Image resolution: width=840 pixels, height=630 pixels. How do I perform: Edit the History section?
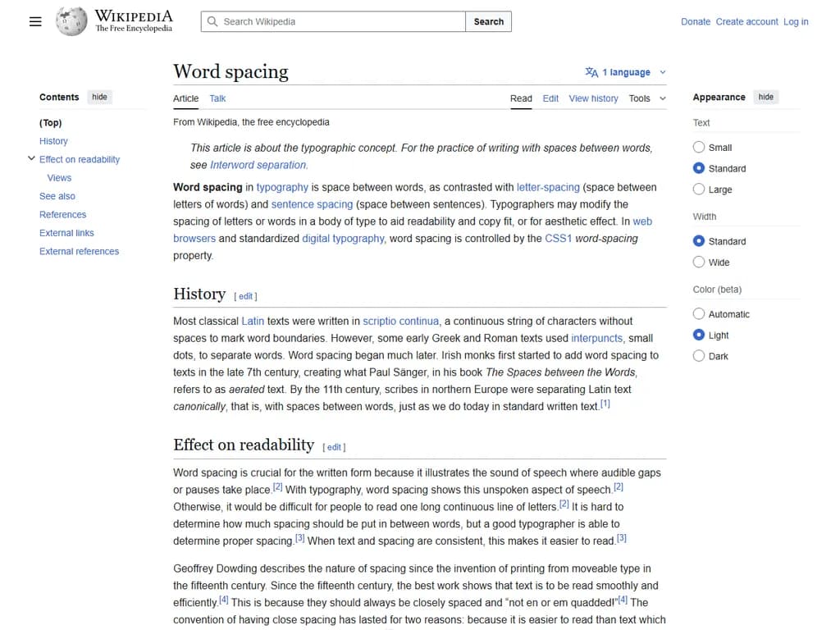245,296
